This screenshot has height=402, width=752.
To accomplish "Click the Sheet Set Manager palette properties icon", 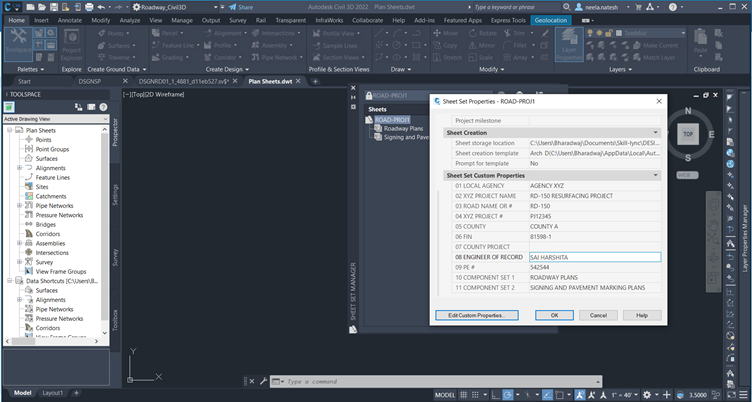I will pos(353,106).
